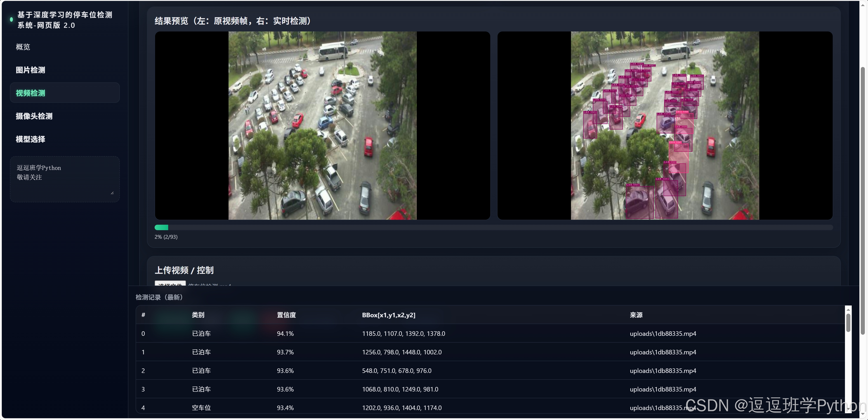
Task: Click the green status dot beside title
Action: click(12, 19)
